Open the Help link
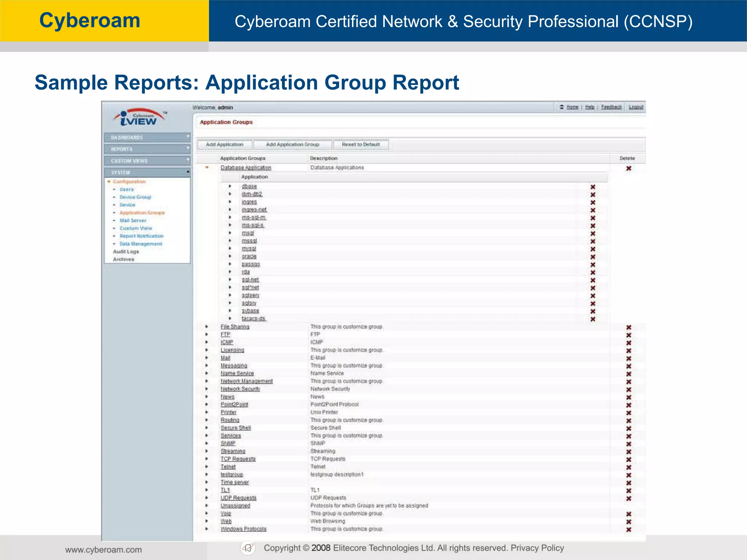 [x=590, y=107]
